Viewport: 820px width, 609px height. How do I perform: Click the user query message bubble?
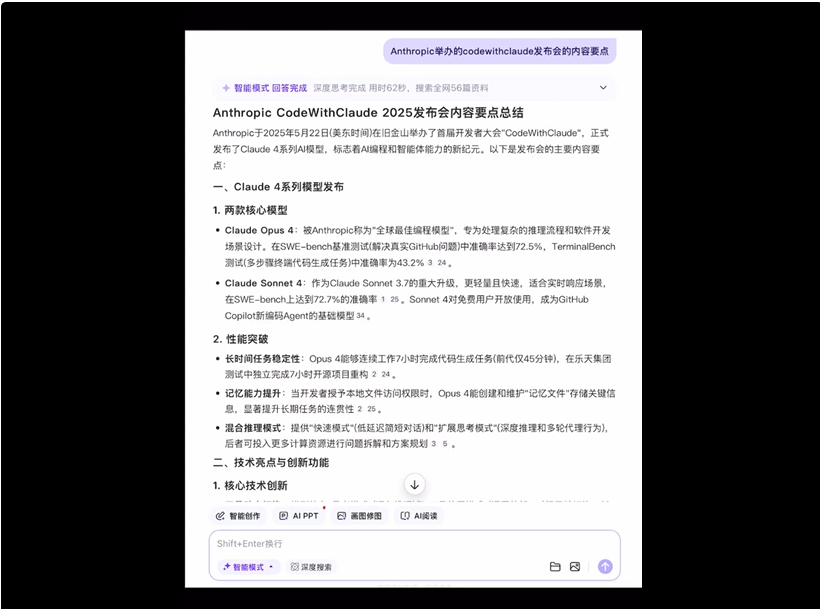tap(499, 51)
